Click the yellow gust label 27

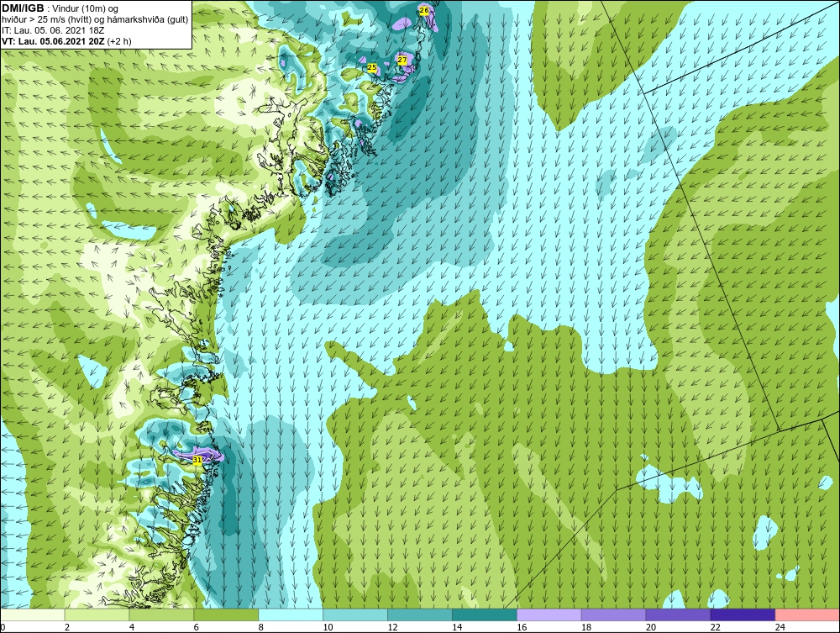coord(402,61)
